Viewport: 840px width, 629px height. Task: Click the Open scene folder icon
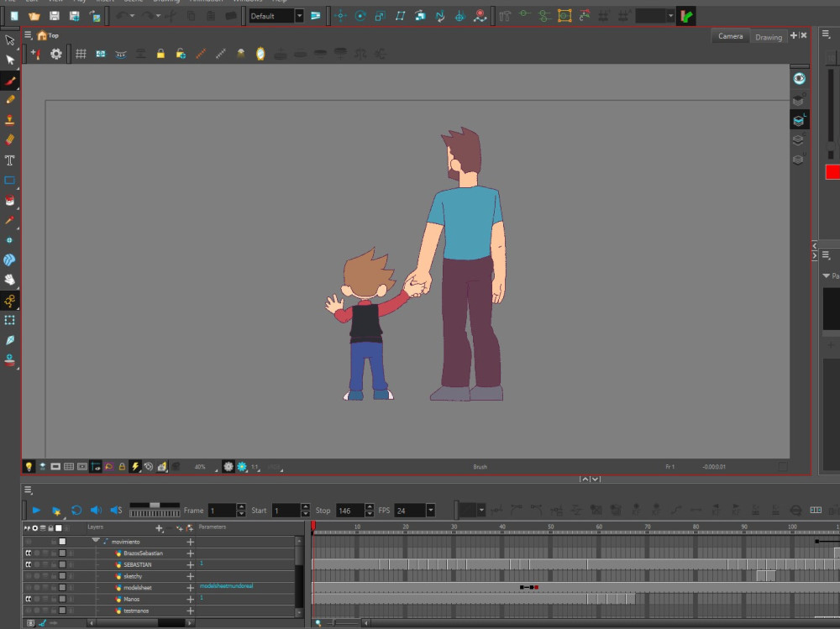pos(34,16)
